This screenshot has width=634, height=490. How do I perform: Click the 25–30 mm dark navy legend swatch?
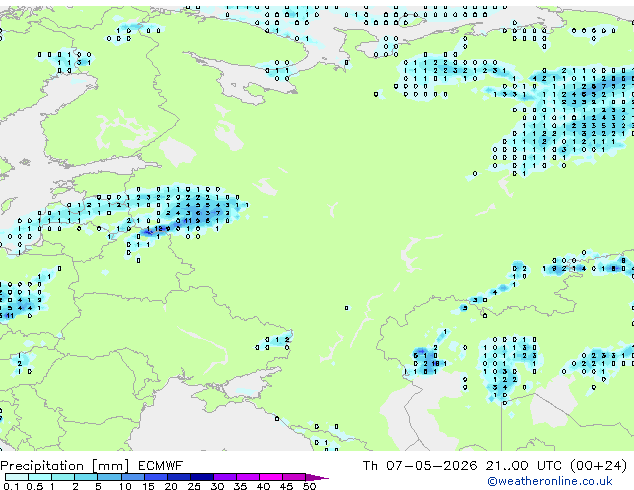pyautogui.click(x=202, y=477)
